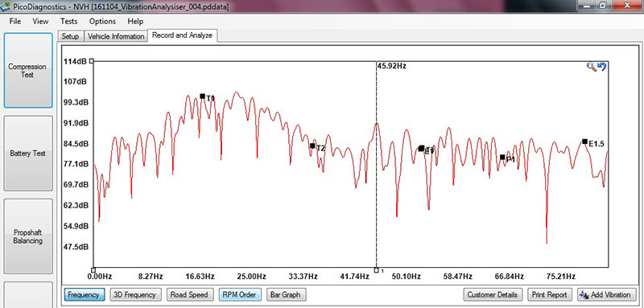Open the Tests menu

[68, 22]
